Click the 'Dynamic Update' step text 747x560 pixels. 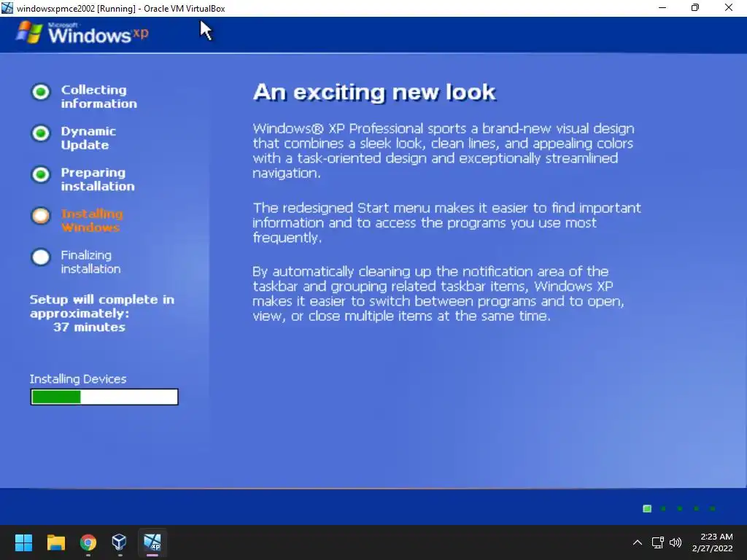click(x=88, y=138)
